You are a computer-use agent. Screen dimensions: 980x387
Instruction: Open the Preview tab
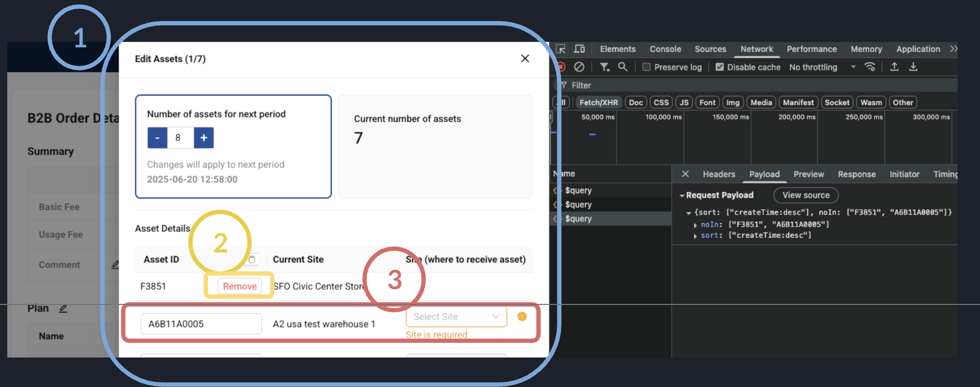pyautogui.click(x=809, y=174)
